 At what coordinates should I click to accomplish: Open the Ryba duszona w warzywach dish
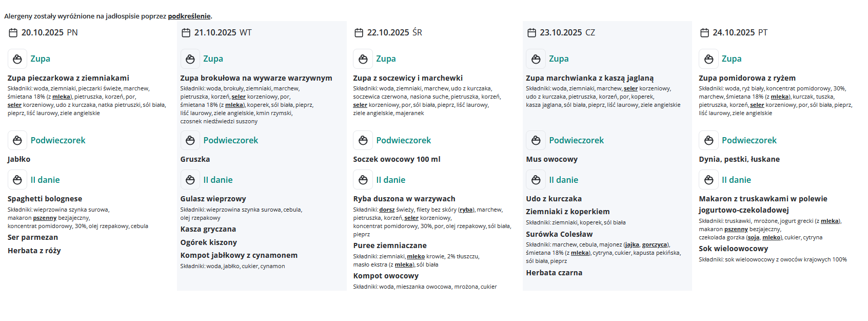[404, 199]
